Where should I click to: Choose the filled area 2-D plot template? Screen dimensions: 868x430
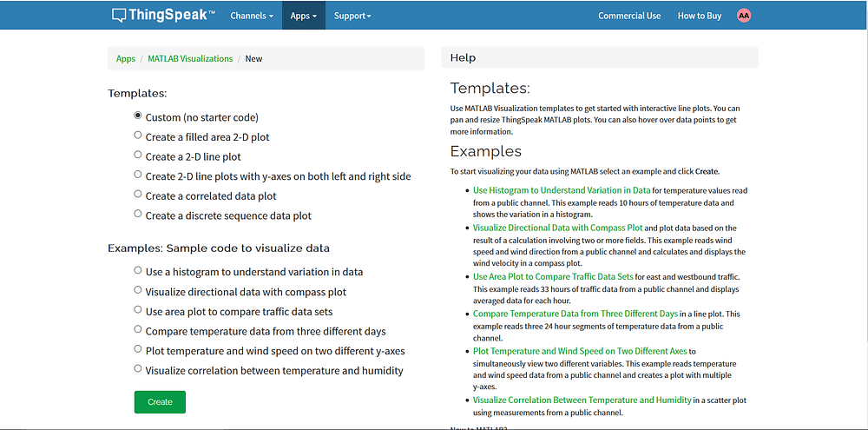138,136
